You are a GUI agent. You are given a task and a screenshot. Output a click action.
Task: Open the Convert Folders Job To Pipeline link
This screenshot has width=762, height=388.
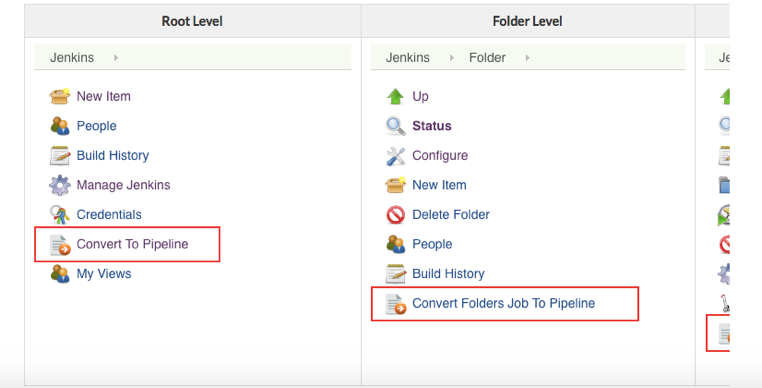tap(503, 303)
